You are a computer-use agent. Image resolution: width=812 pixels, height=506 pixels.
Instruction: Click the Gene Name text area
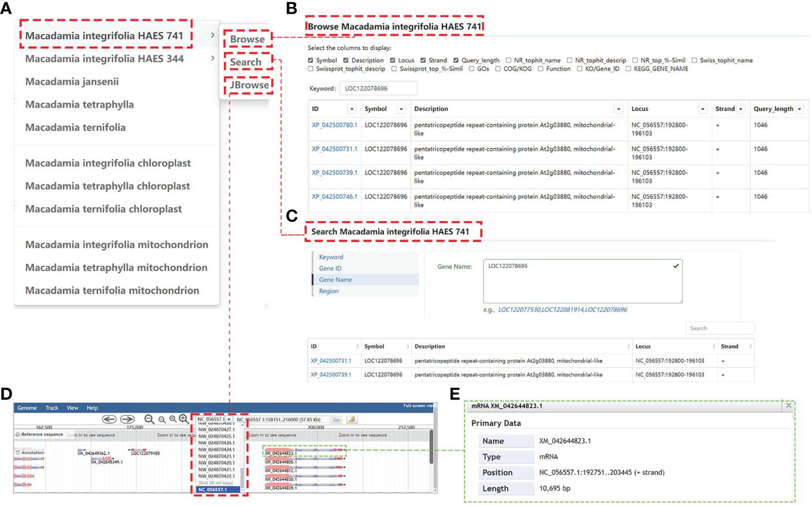[x=582, y=281]
